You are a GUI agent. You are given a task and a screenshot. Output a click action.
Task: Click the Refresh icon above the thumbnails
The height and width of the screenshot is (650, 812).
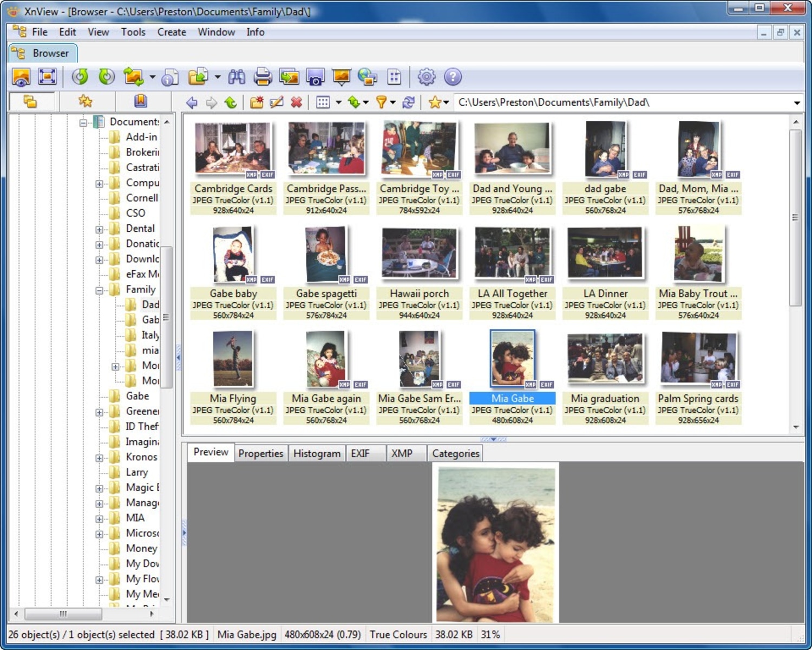(408, 102)
